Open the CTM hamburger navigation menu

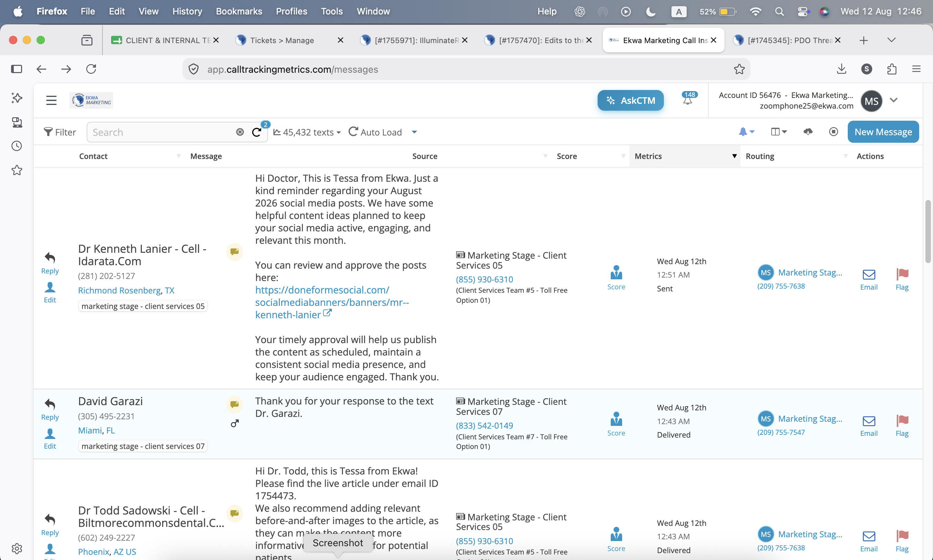51,100
